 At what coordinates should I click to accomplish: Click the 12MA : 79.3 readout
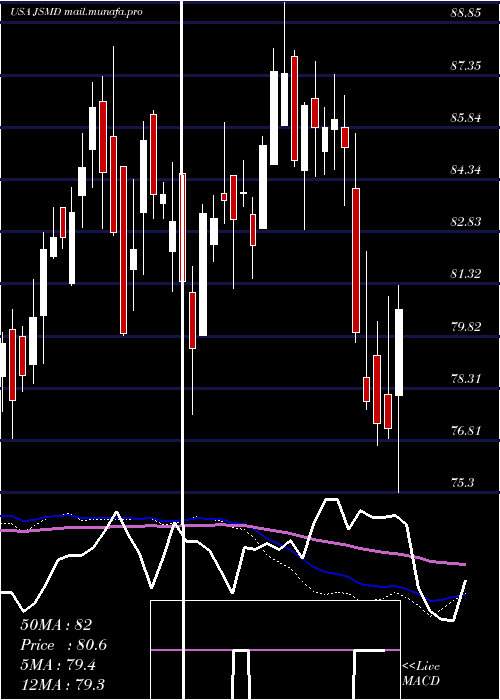point(62,684)
